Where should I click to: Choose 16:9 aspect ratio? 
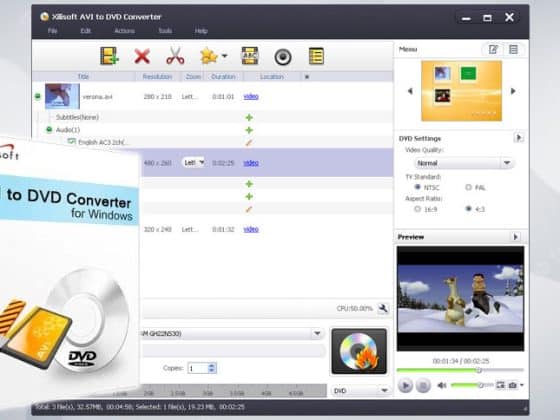coord(417,209)
